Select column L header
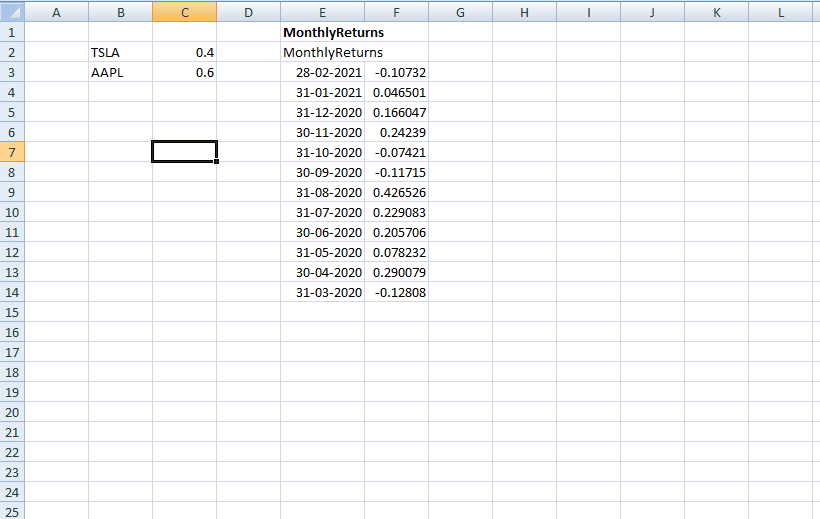Viewport: 820px width, 519px height. coord(781,12)
